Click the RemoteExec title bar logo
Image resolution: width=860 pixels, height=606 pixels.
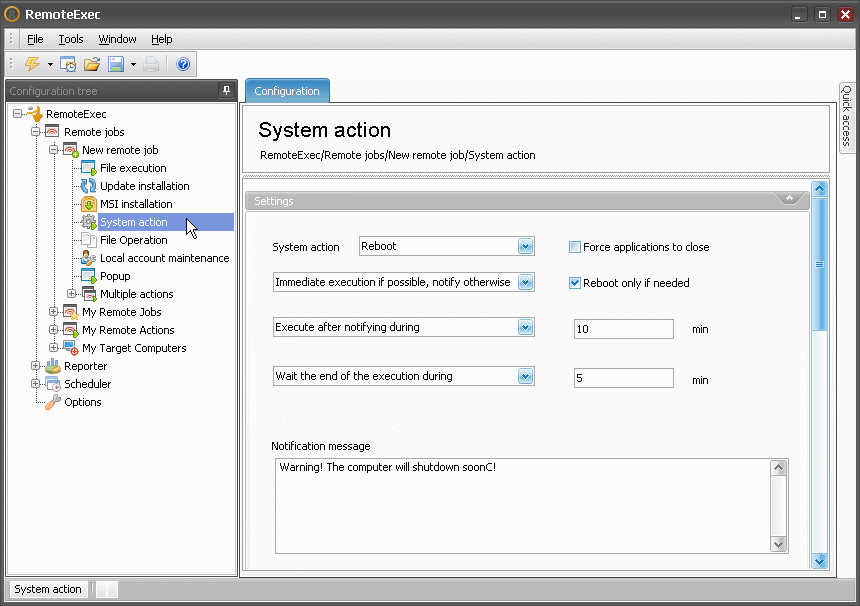[12, 14]
